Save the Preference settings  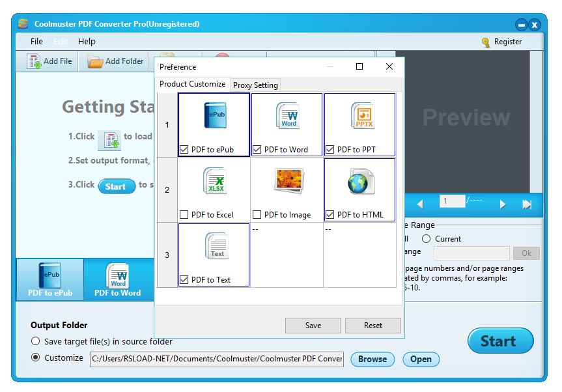click(313, 326)
